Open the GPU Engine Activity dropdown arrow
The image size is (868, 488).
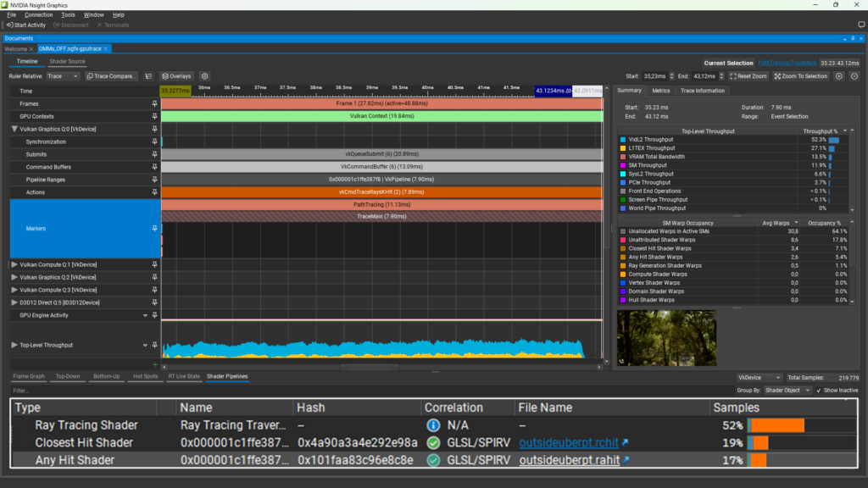(x=145, y=315)
